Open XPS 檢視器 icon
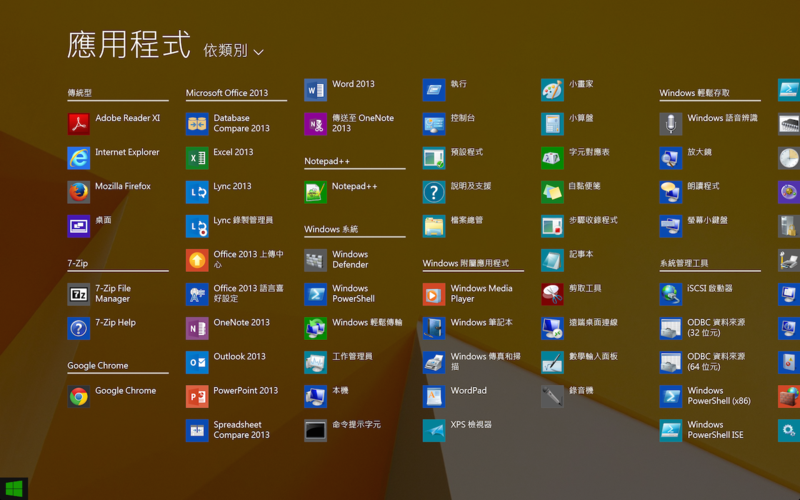The height and width of the screenshot is (500, 800). click(x=434, y=431)
